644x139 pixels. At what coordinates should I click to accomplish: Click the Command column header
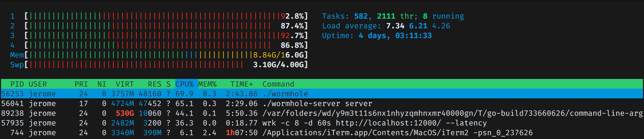278,84
